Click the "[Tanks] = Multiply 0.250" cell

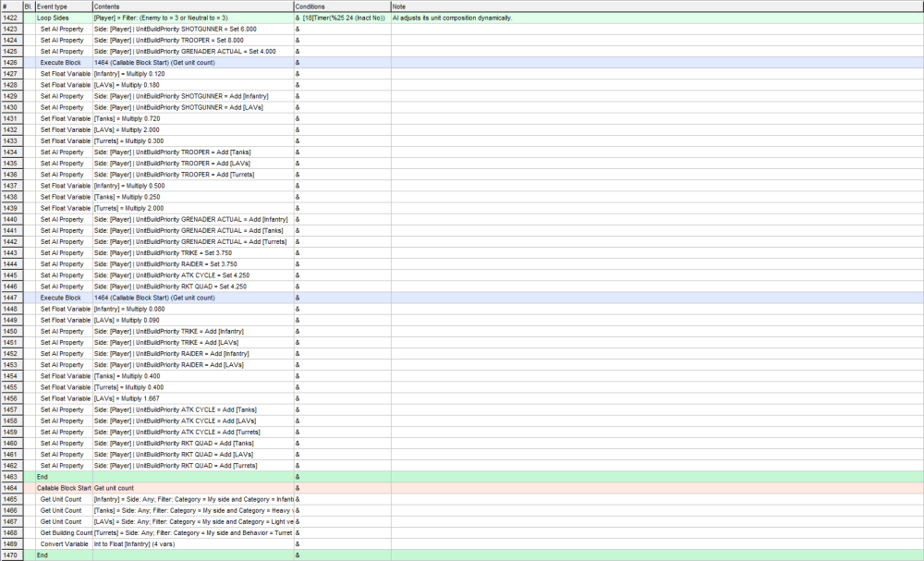[193, 197]
